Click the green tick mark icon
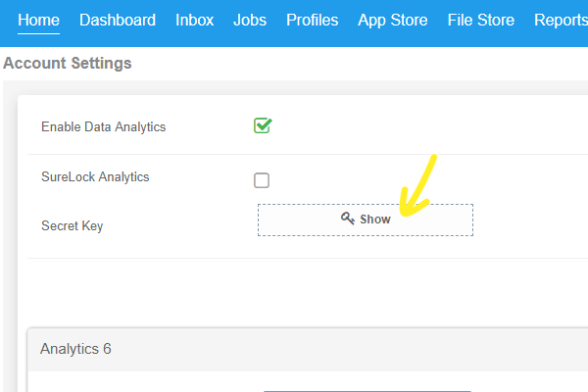 point(264,124)
